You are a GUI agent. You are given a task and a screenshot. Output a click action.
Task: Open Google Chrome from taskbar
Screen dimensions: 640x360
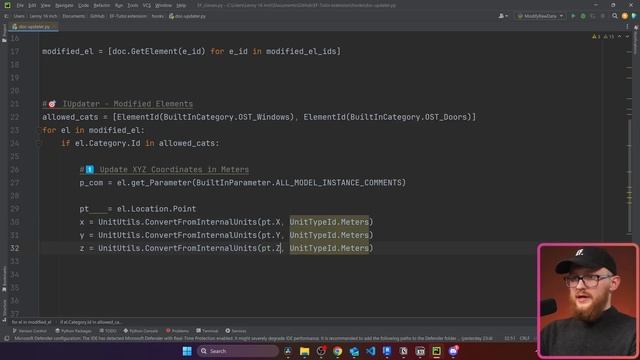338,351
